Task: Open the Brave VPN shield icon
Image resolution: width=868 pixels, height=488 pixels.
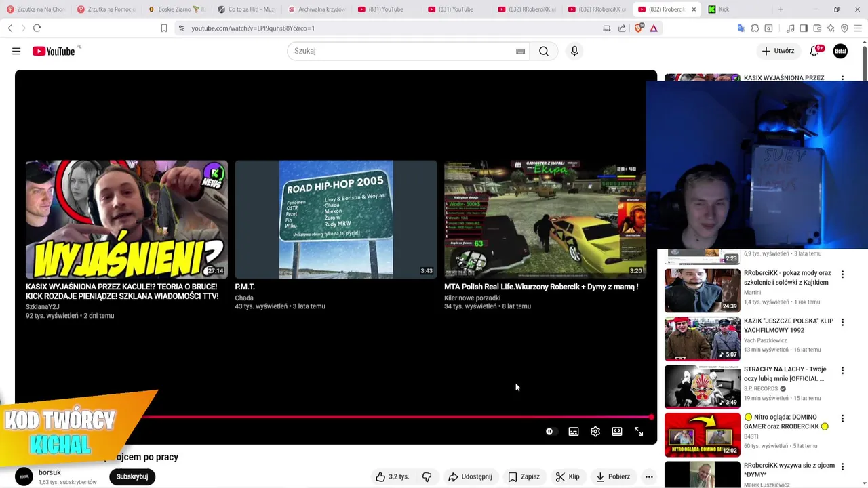Action: tap(844, 28)
